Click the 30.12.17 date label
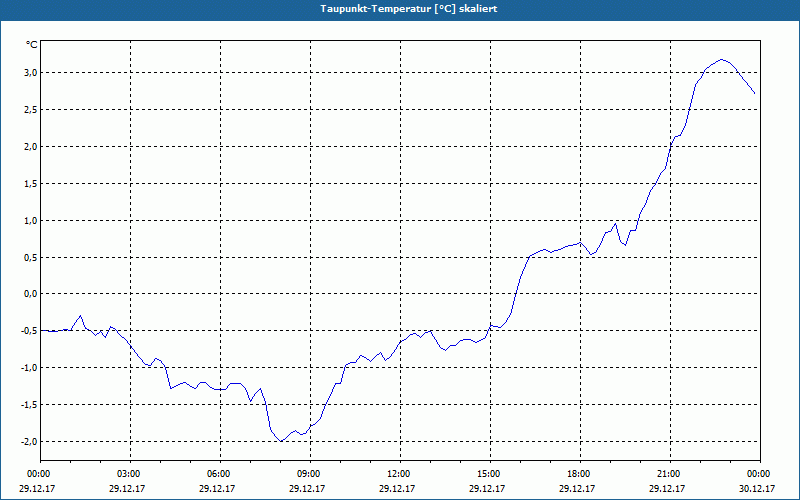Image resolution: width=800 pixels, height=500 pixels. click(757, 488)
